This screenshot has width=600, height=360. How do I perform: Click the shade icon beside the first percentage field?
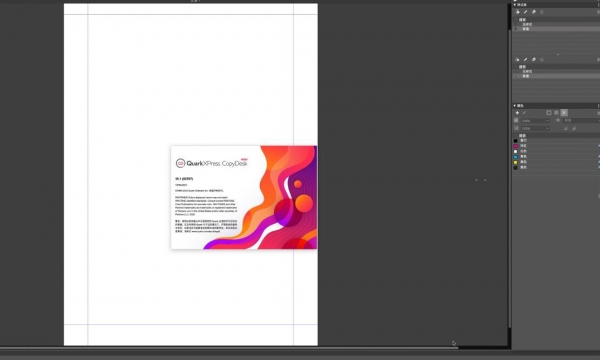516,121
